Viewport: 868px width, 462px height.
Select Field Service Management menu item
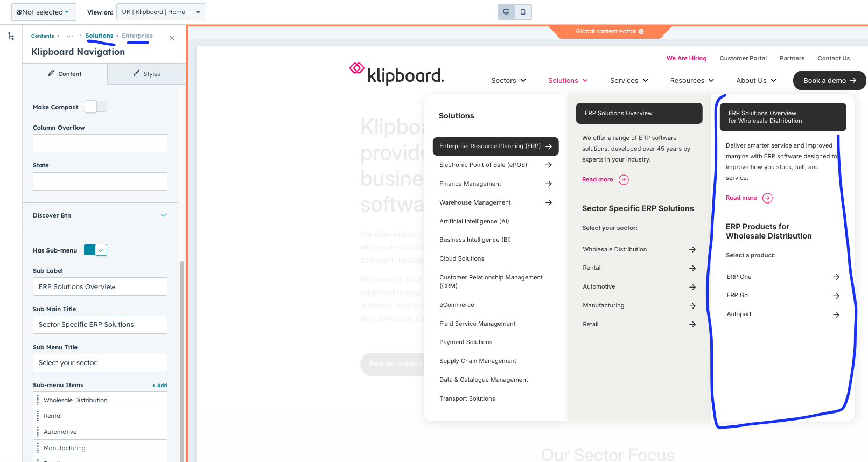pyautogui.click(x=477, y=324)
